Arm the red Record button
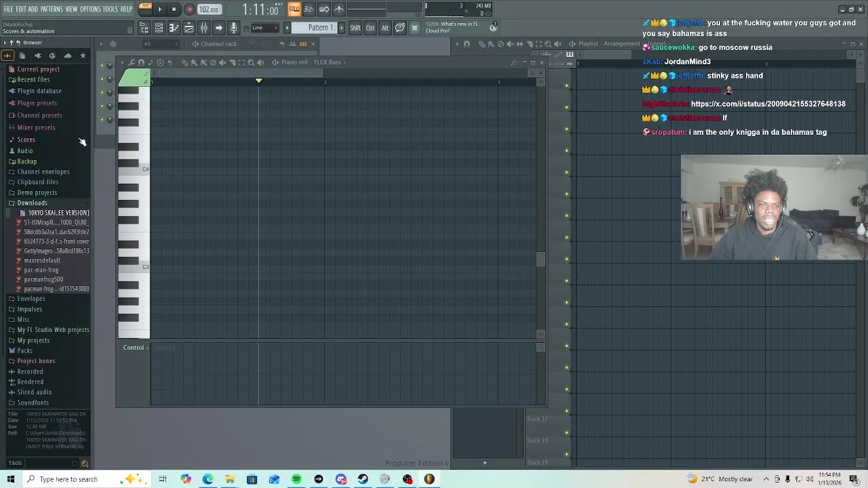The height and width of the screenshot is (488, 868). tap(190, 9)
